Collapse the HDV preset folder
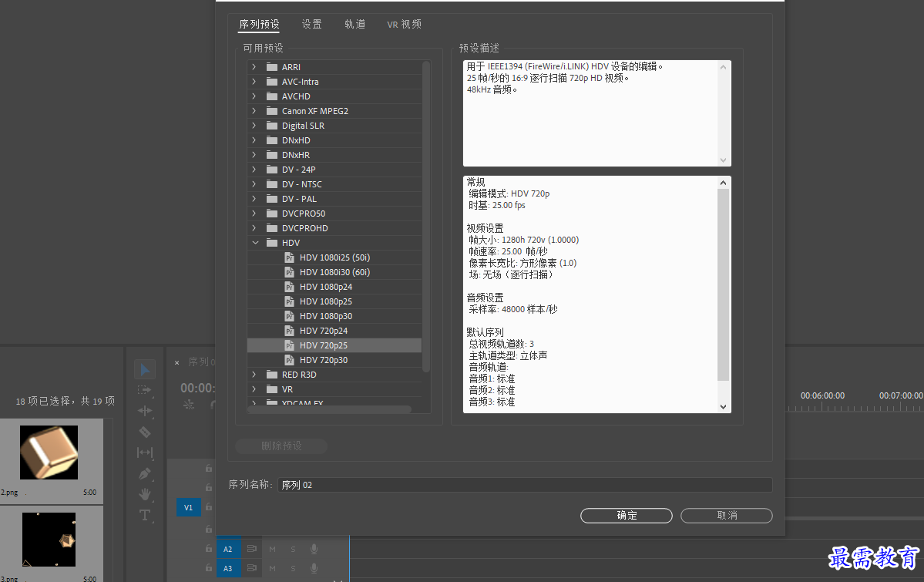 tap(255, 243)
